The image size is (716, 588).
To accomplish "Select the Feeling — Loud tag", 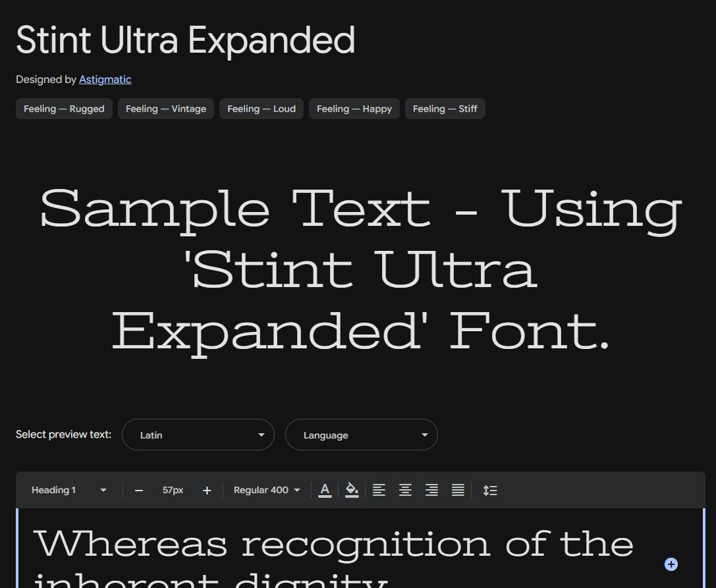I will [x=262, y=109].
